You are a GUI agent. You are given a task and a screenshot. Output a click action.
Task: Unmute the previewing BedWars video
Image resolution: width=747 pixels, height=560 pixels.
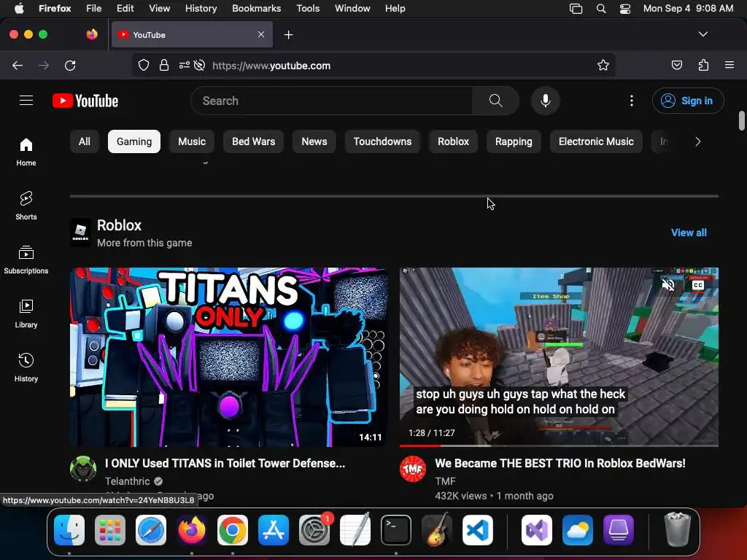(668, 285)
